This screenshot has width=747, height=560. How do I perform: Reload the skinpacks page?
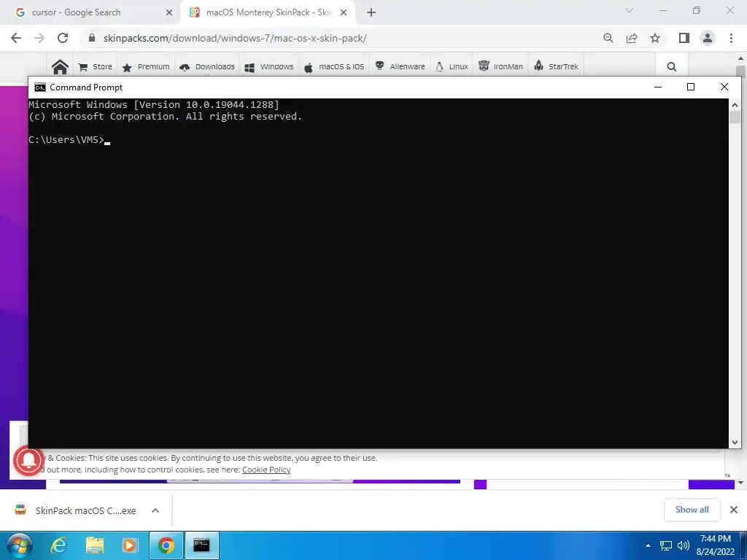click(63, 38)
